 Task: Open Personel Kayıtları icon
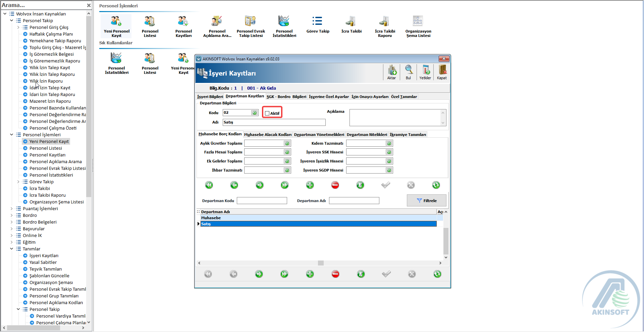point(183,27)
